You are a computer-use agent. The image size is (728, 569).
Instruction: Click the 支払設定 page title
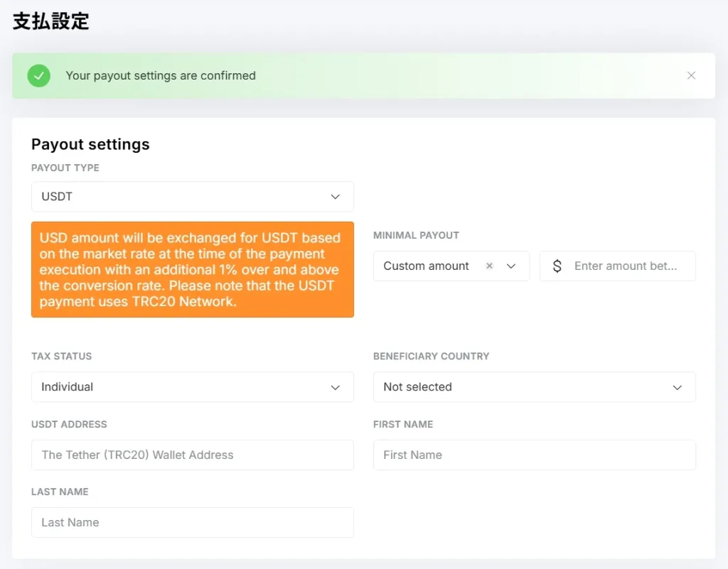tap(51, 21)
